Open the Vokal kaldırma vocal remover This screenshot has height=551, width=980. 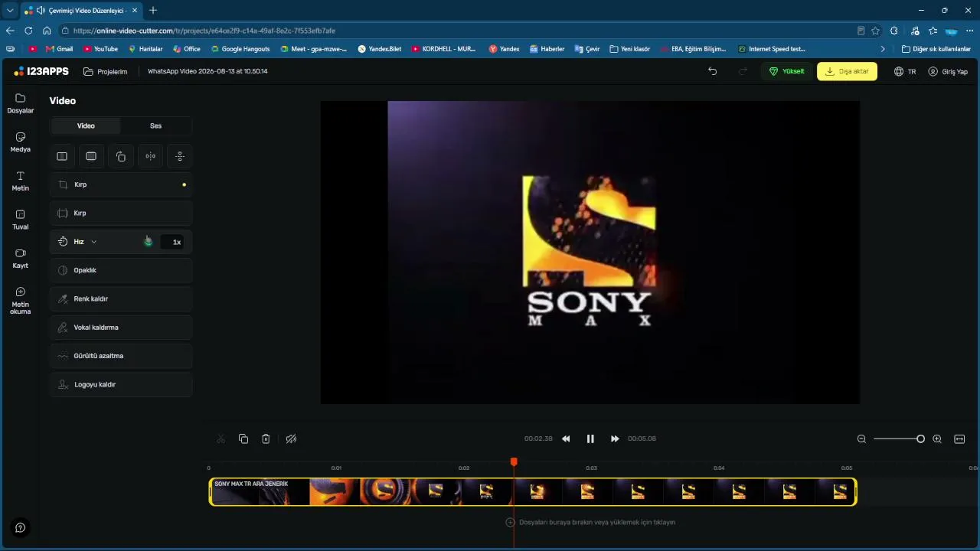click(x=121, y=328)
